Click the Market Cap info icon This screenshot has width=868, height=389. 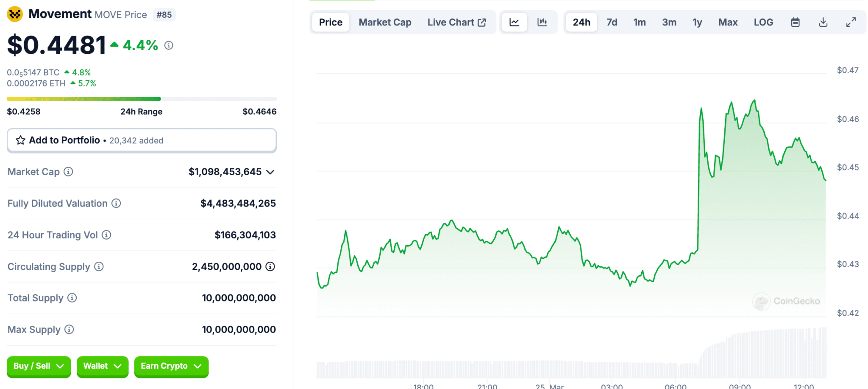[68, 172]
